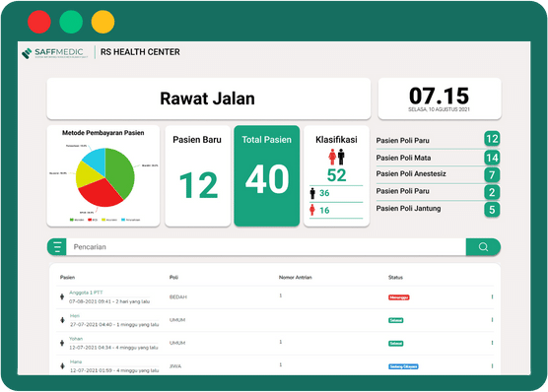
Task: Click the 7 badge for Pasien Poli Anestesiz
Action: [x=492, y=174]
